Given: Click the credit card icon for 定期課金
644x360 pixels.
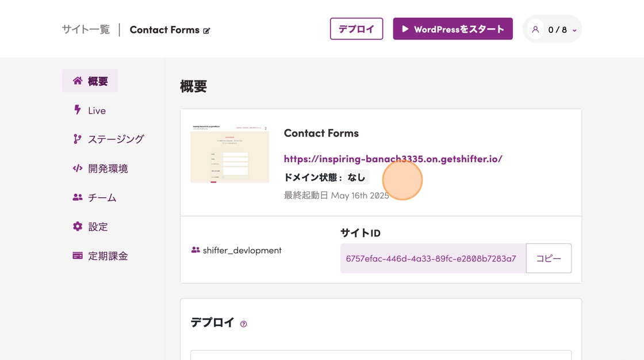Looking at the screenshot, I should (x=78, y=256).
